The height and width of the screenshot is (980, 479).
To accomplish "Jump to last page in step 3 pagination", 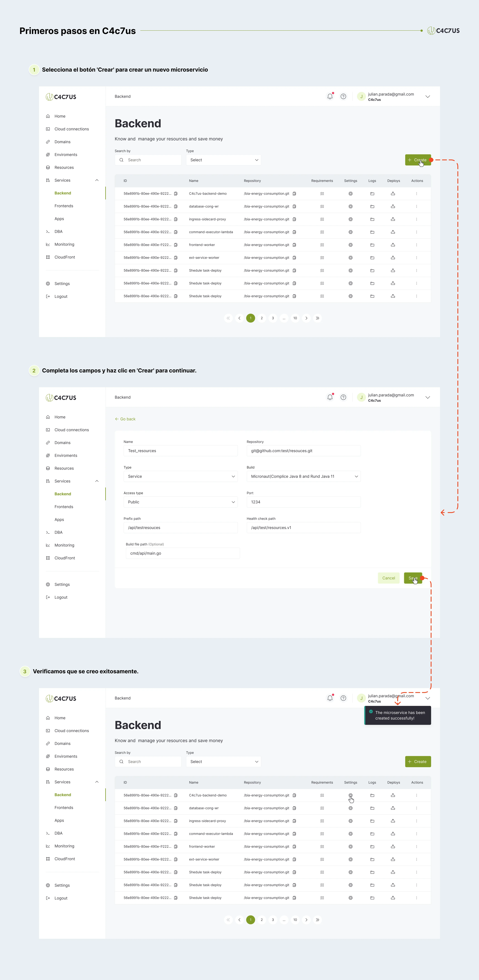I will click(x=317, y=920).
